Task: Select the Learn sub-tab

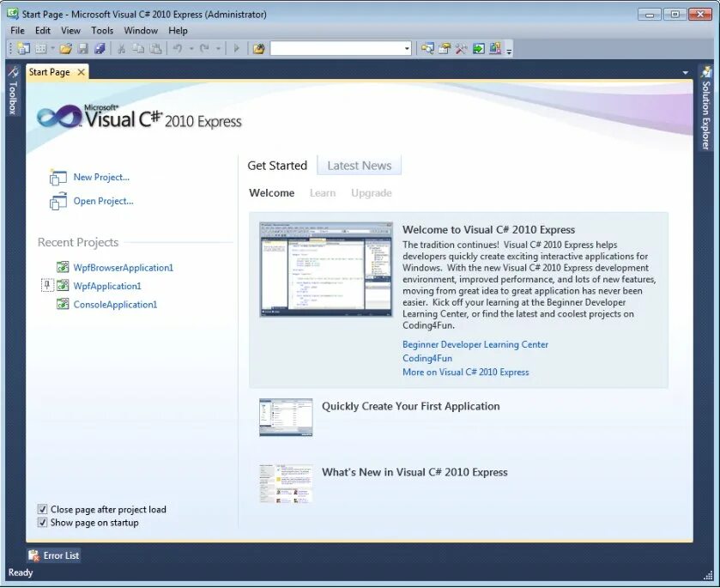Action: coord(323,193)
